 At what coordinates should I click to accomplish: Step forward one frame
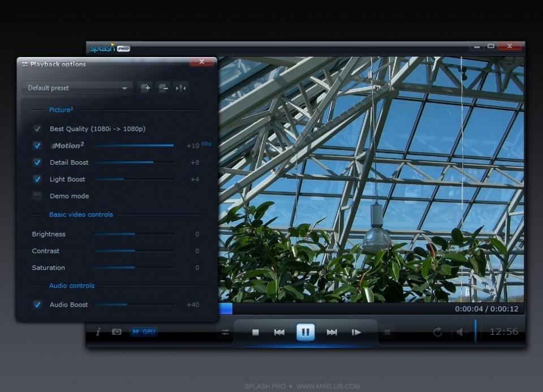click(356, 333)
